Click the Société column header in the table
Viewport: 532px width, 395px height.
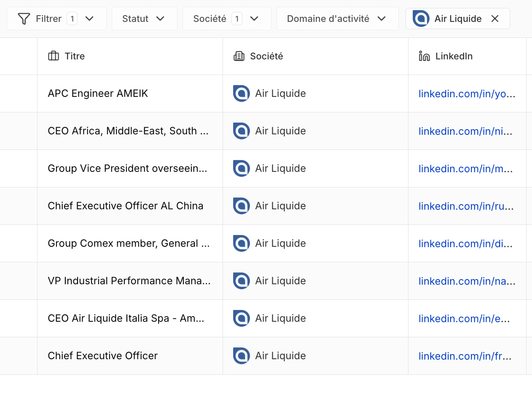click(x=315, y=56)
